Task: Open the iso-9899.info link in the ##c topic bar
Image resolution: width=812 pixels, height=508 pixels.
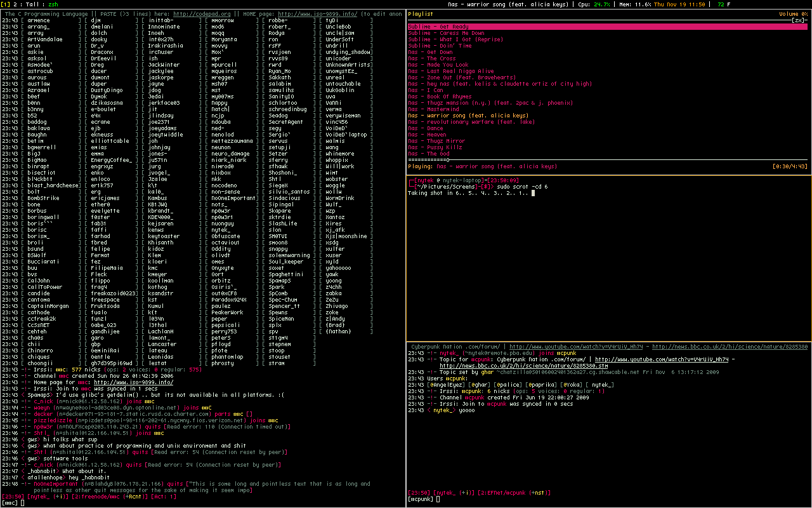Action: [318, 14]
